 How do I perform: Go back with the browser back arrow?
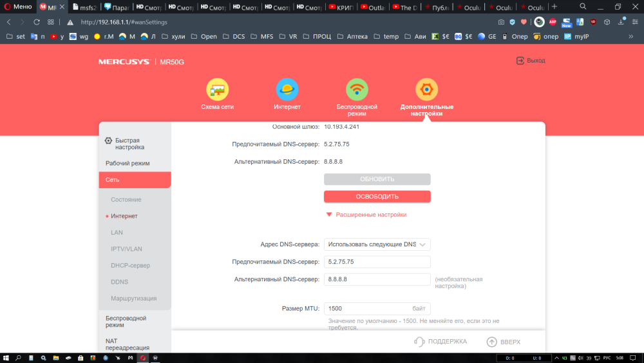point(9,22)
